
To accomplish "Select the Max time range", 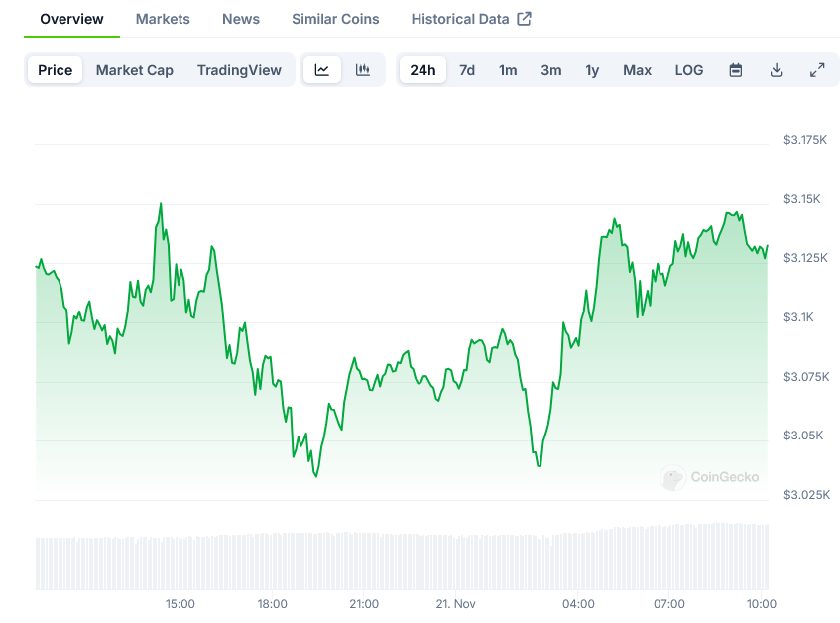I will tap(637, 70).
